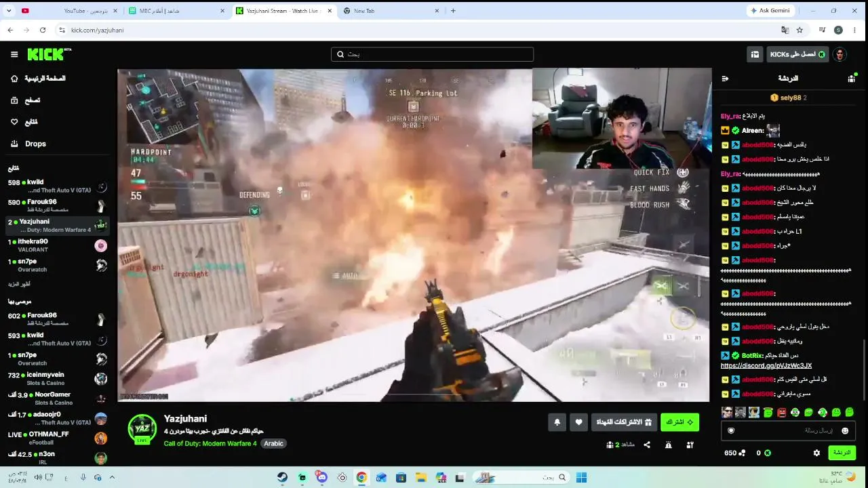The width and height of the screenshot is (868, 488).
Task: Show hidden system tray icons
Action: [112, 477]
